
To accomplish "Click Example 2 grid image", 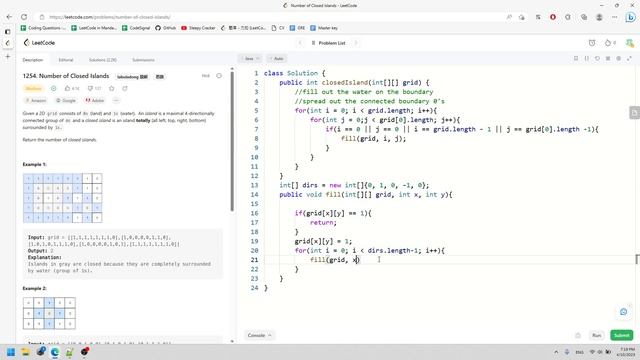I will [49, 313].
